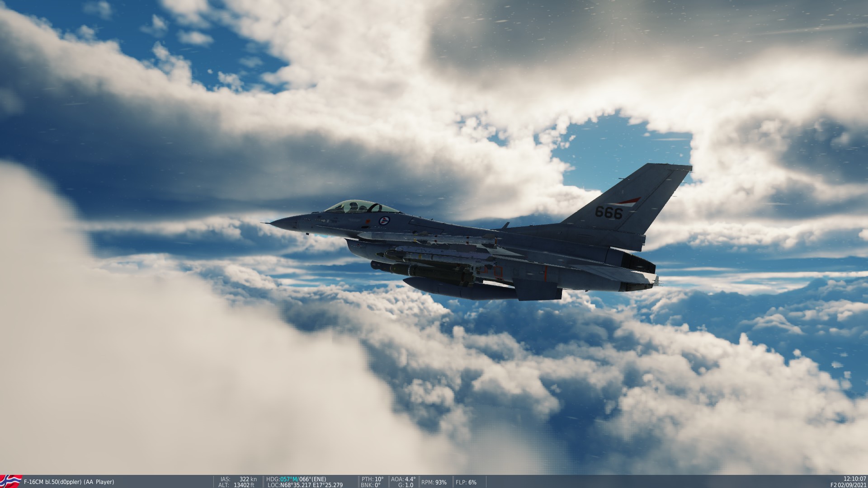Click the Norwegian roundel on the fuselage
Viewport: 868px width, 488px height.
(384, 221)
